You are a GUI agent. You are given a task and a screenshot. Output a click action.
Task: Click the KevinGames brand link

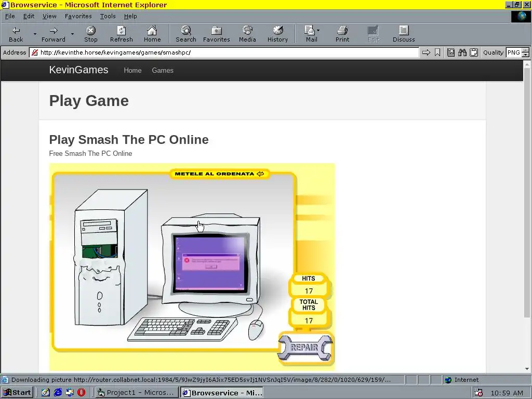pos(79,70)
